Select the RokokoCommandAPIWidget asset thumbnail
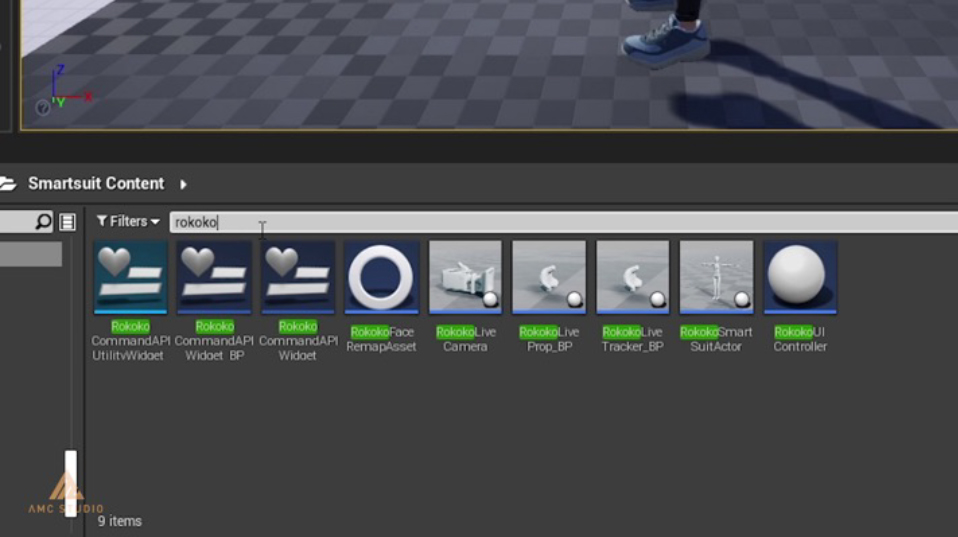Image resolution: width=958 pixels, height=537 pixels. click(x=298, y=277)
